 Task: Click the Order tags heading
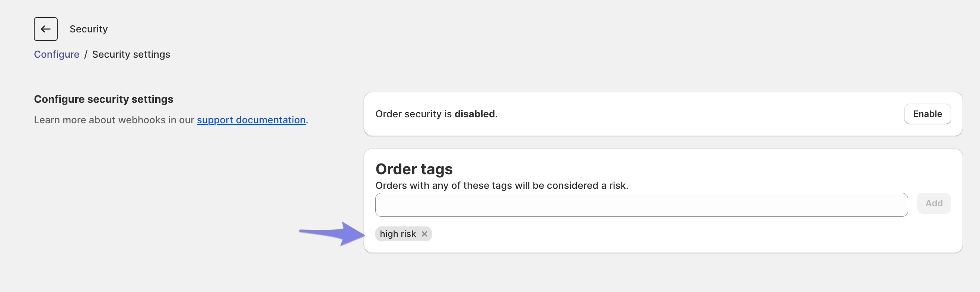[414, 169]
